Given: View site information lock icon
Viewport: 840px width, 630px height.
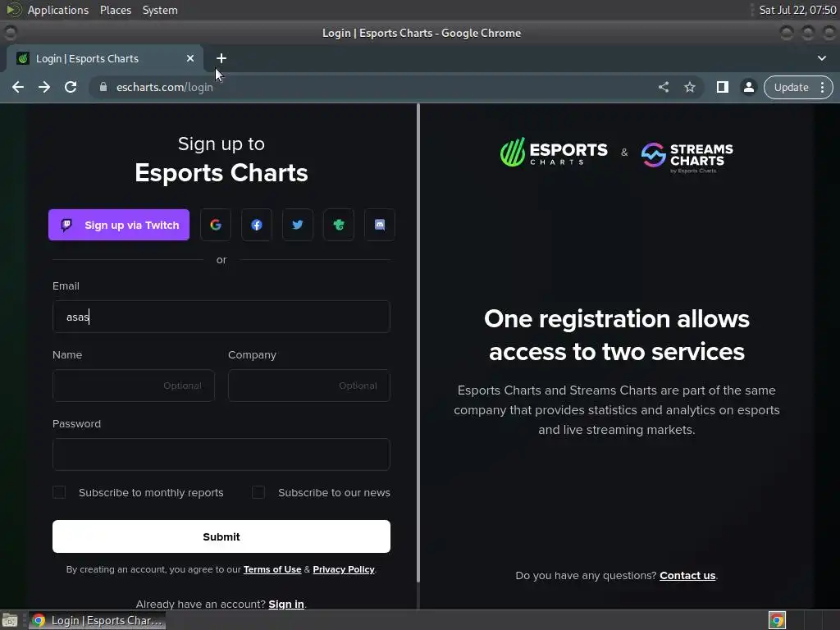Looking at the screenshot, I should point(103,87).
